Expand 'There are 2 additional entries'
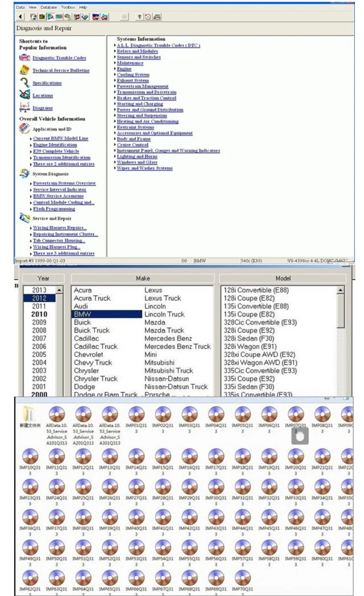 (x=64, y=164)
